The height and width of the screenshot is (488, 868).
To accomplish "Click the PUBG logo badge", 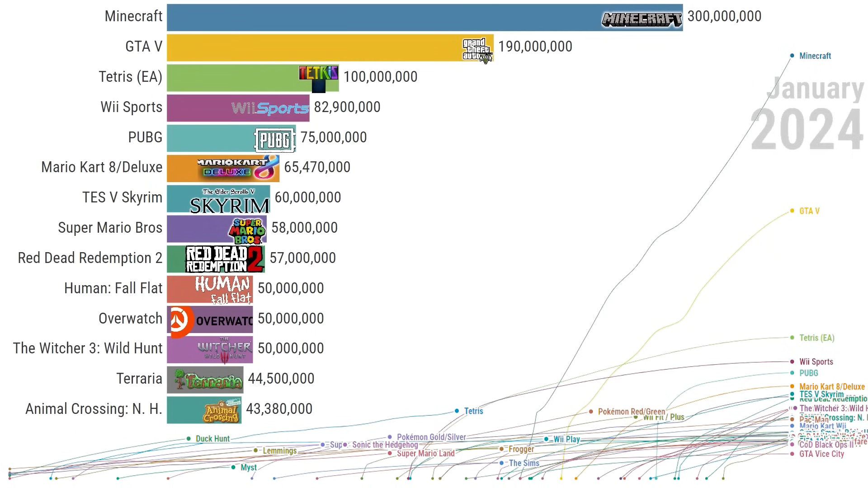I will pyautogui.click(x=275, y=140).
